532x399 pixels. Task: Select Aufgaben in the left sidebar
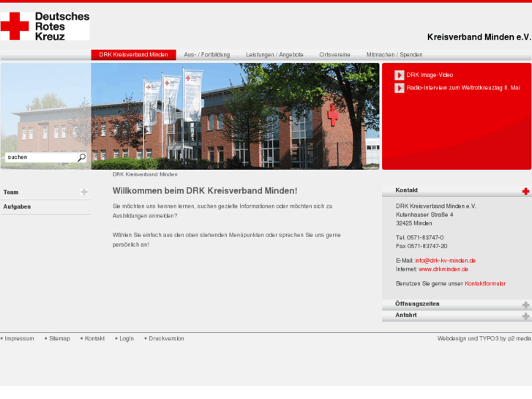pyautogui.click(x=17, y=206)
